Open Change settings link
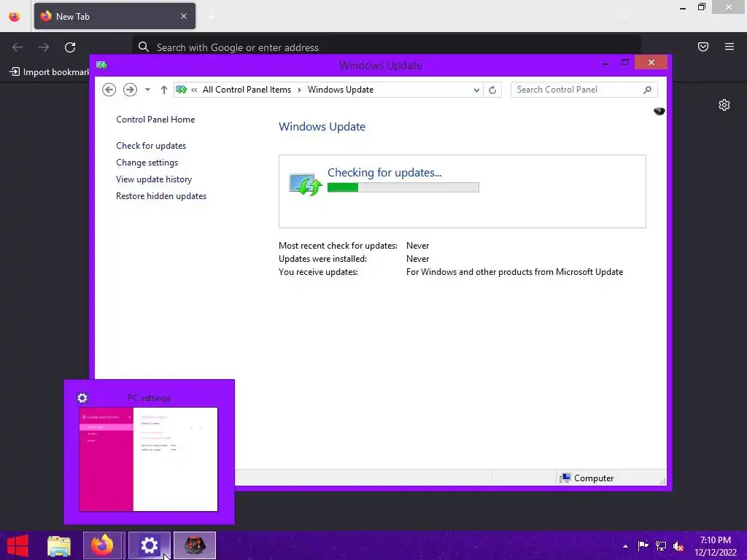Viewport: 747px width, 560px height. coord(147,163)
